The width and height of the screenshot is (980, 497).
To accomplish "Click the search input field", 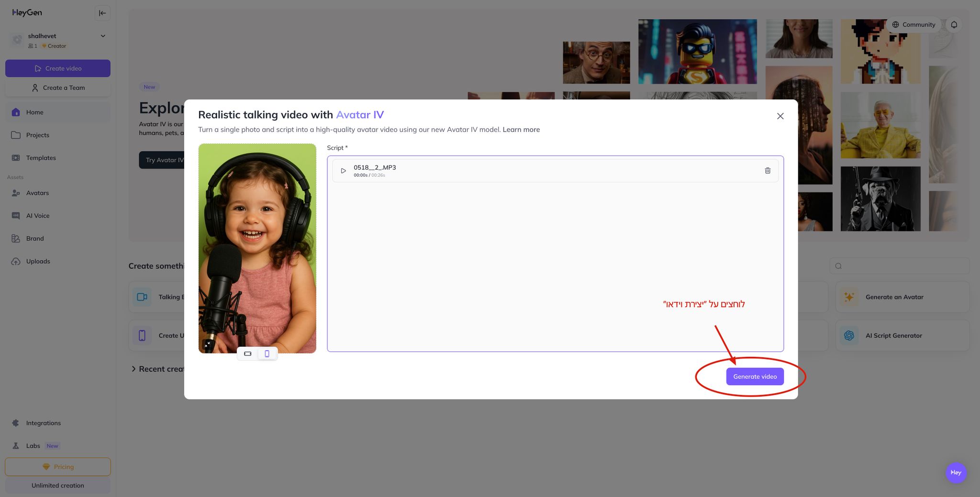I will click(x=902, y=266).
